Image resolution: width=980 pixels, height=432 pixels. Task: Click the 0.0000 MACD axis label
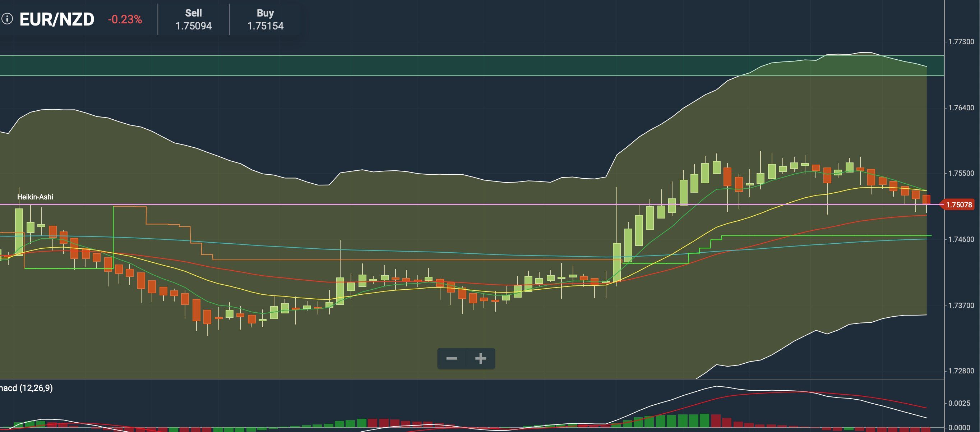(959, 428)
